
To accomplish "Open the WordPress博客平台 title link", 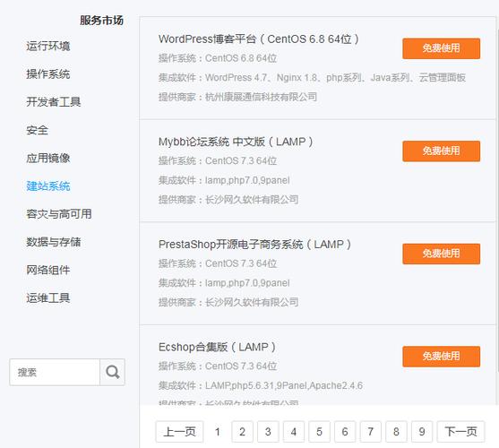I will pyautogui.click(x=259, y=39).
